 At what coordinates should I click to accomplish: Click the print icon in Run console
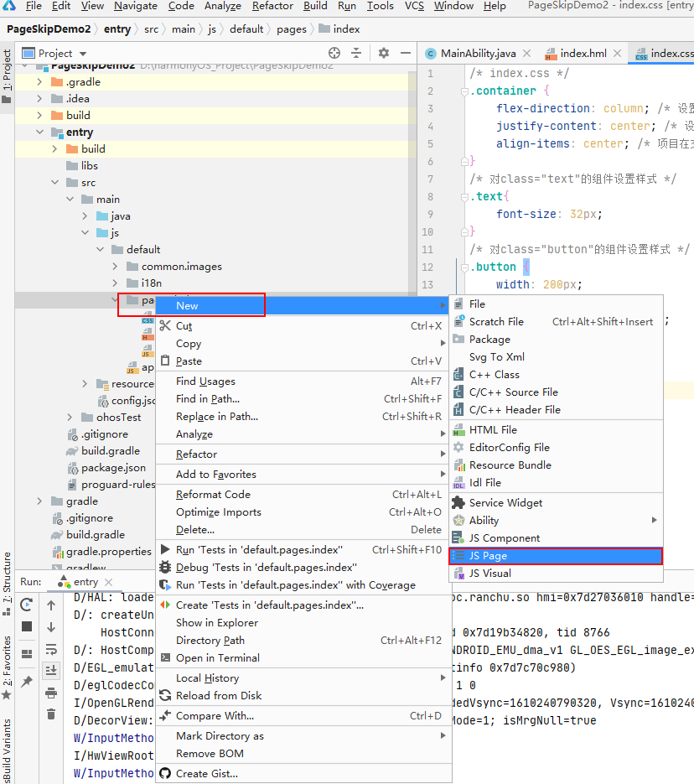click(51, 693)
